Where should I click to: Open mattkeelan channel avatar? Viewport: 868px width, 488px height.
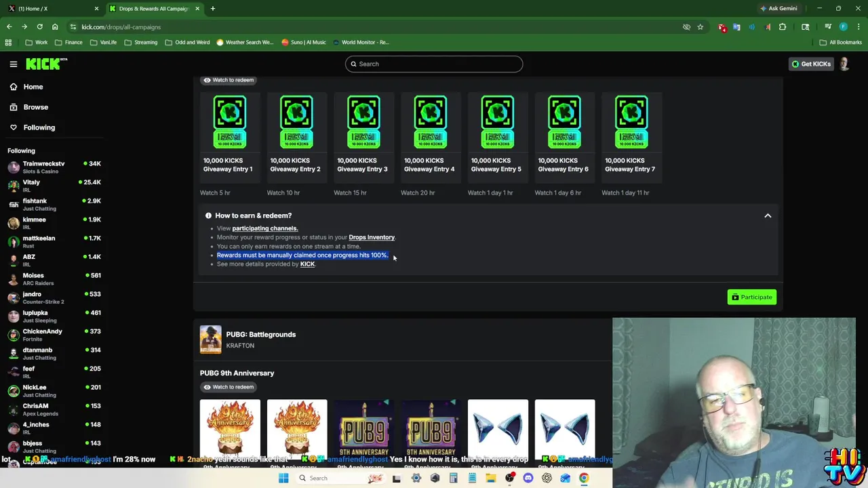pos(14,241)
